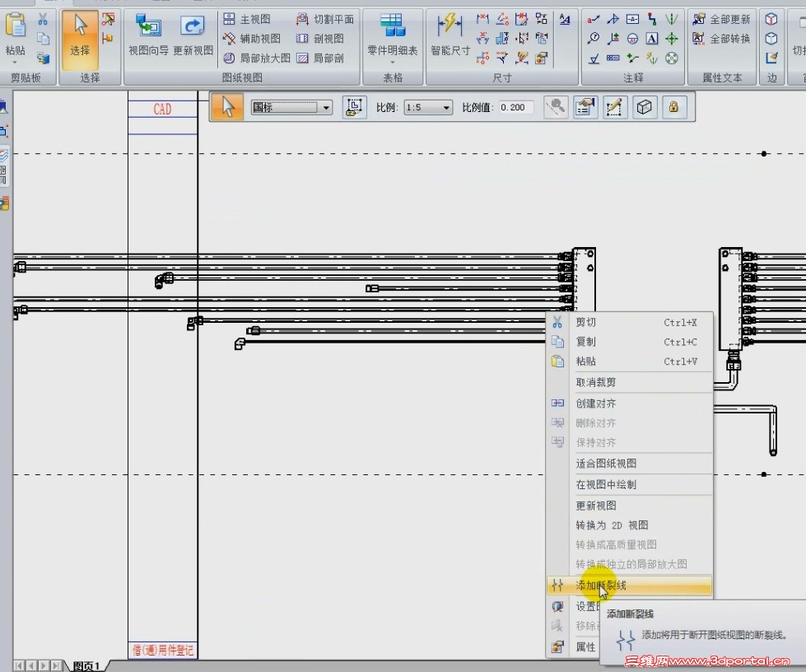Choose Copy (复制) in the context menu
This screenshot has width=806, height=672.
[630, 342]
